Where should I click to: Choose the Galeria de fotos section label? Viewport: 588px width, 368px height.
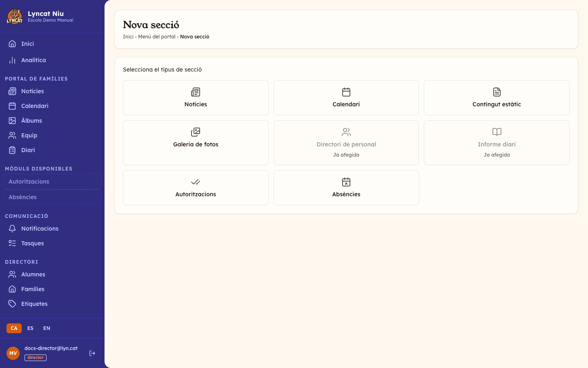point(196,144)
